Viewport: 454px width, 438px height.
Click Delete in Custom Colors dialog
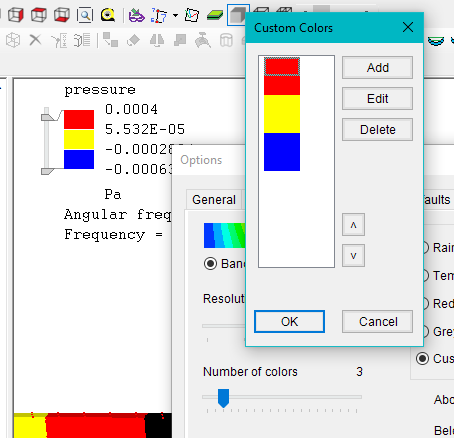click(377, 130)
